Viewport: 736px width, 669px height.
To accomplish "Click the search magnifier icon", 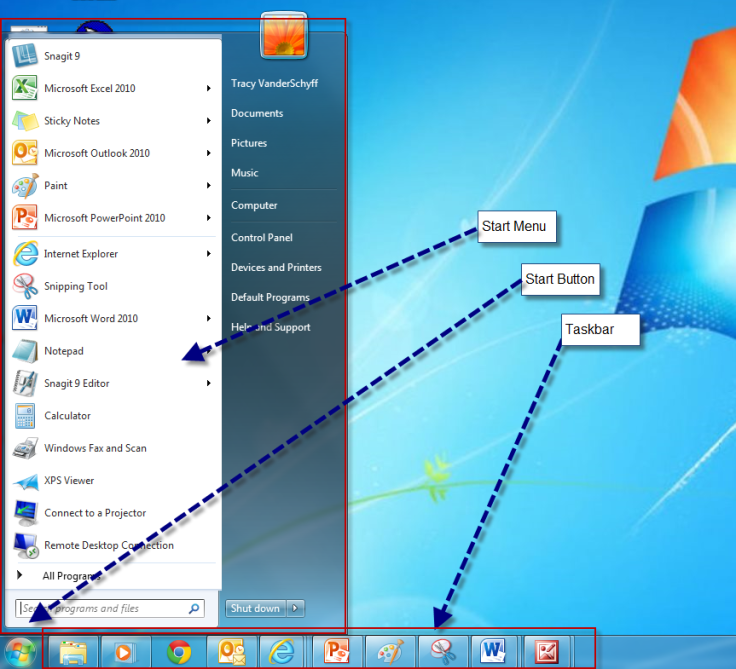I will click(x=193, y=608).
